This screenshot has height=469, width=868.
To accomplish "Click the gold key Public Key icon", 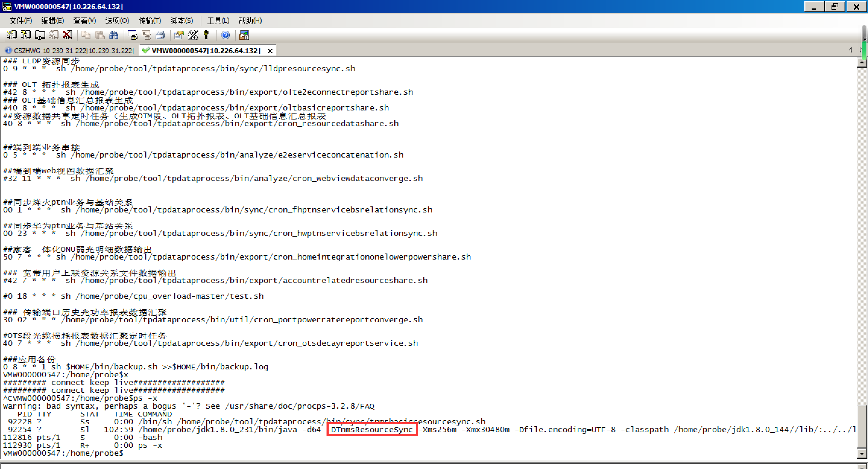I will (207, 35).
